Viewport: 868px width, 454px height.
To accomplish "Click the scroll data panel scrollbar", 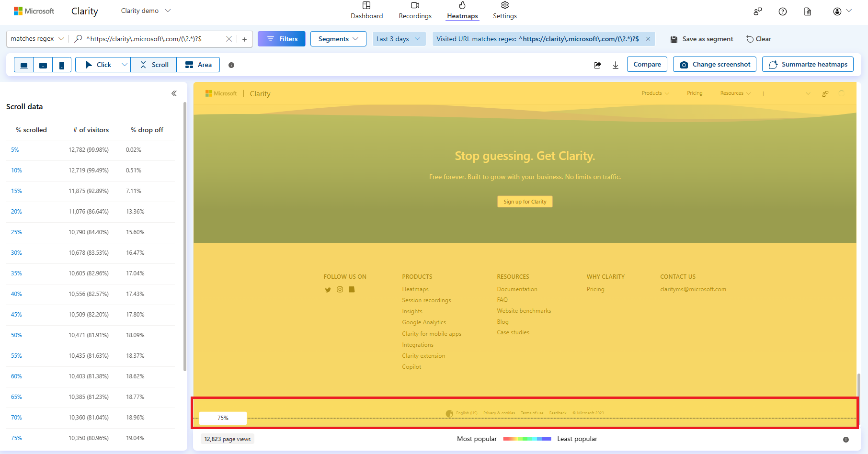I will 185,236.
